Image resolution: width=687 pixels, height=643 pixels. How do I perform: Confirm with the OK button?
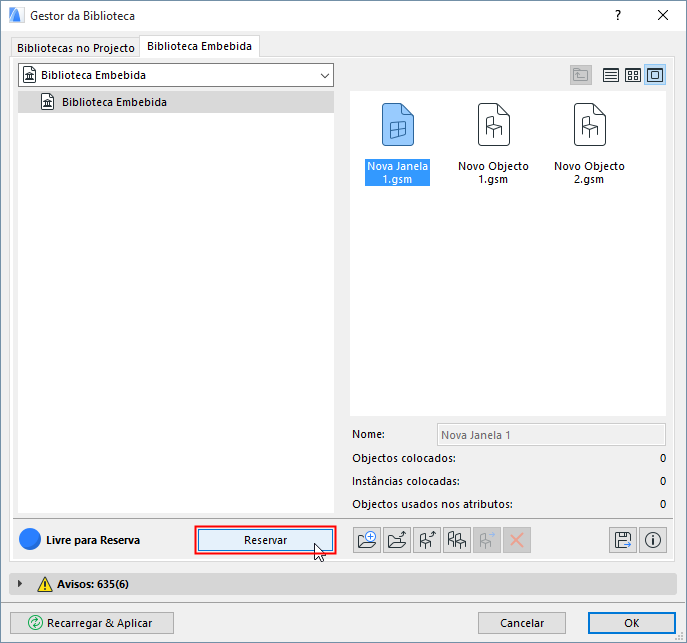point(631,623)
